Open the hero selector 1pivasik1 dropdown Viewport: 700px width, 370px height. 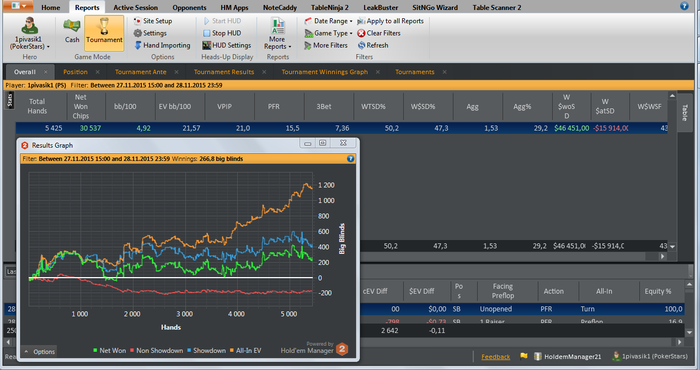[x=29, y=33]
